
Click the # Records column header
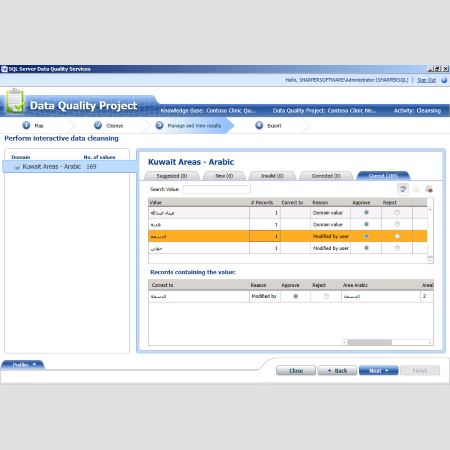pyautogui.click(x=265, y=202)
